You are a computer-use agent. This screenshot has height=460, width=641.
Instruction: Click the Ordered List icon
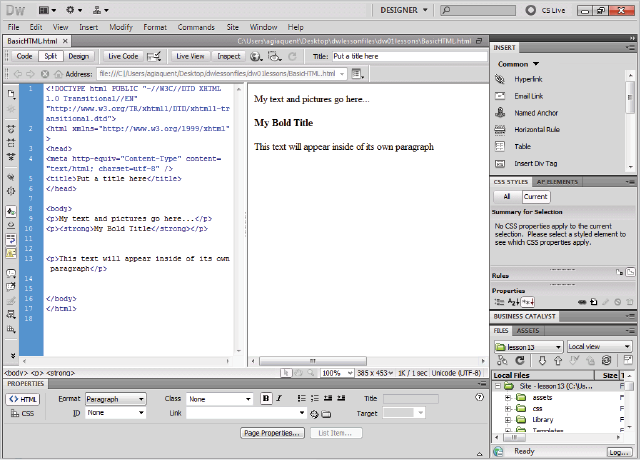click(x=314, y=398)
